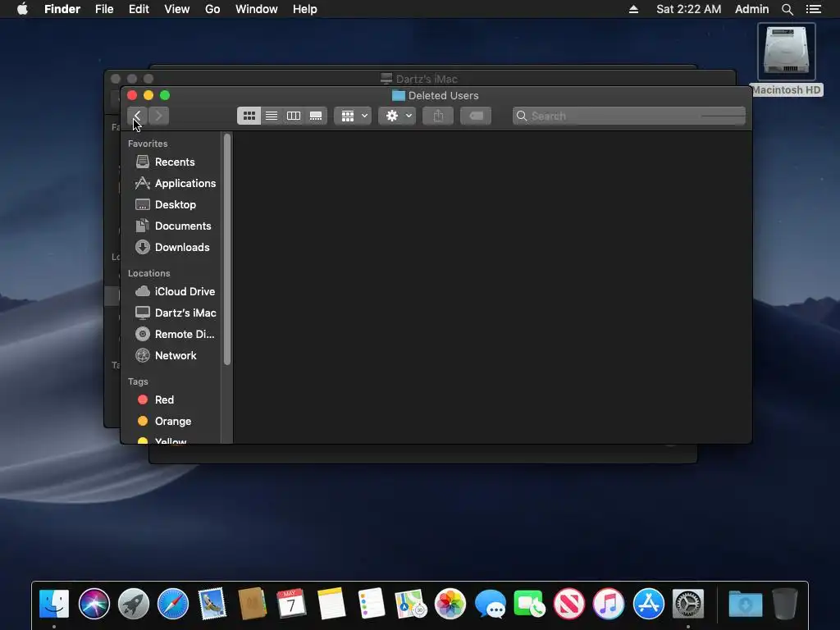Open News from the Dock
The width and height of the screenshot is (840, 630).
tap(569, 604)
